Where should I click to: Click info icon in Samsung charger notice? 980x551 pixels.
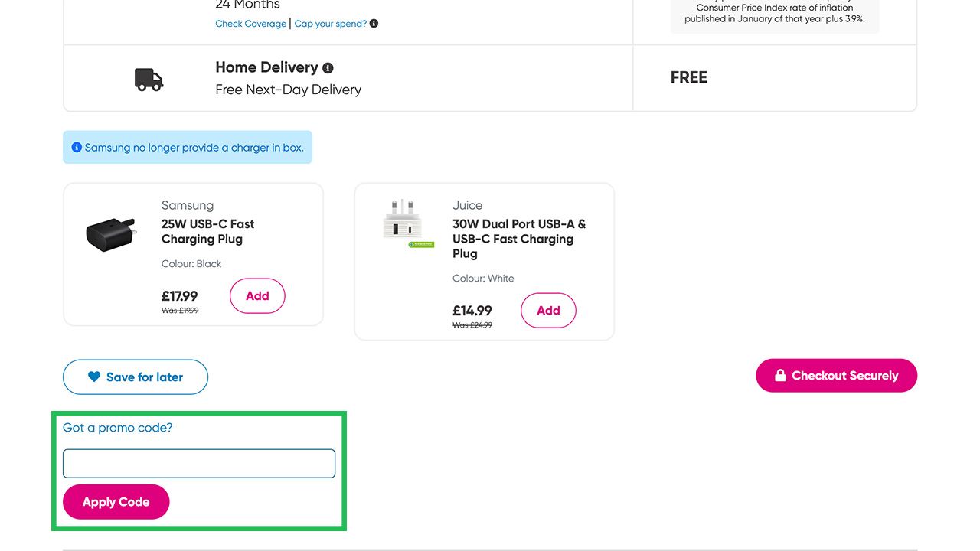pyautogui.click(x=77, y=147)
